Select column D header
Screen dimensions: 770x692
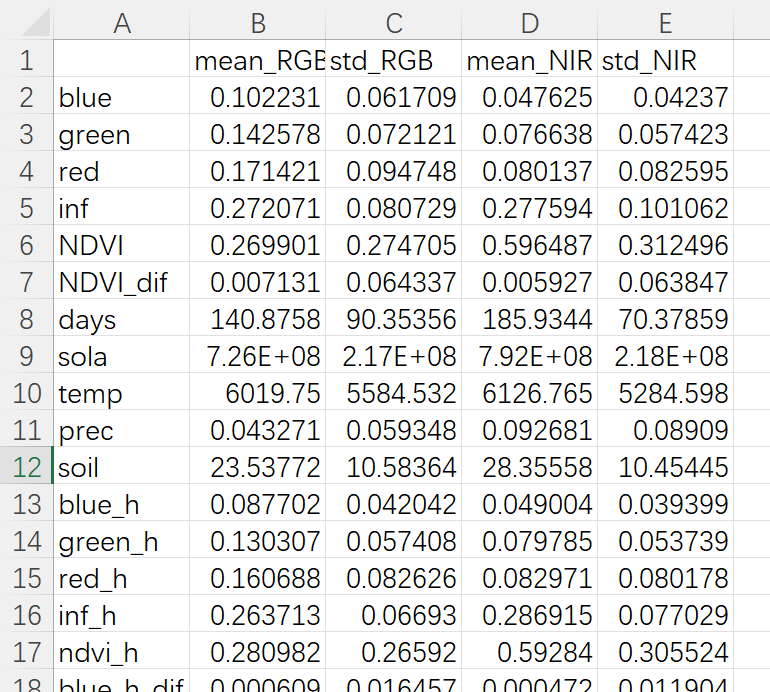click(529, 23)
